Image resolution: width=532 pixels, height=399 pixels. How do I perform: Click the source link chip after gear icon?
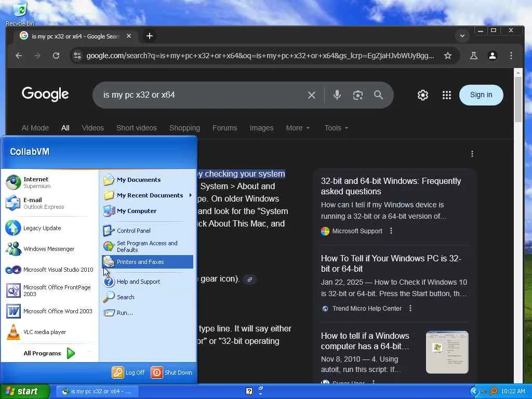click(250, 279)
